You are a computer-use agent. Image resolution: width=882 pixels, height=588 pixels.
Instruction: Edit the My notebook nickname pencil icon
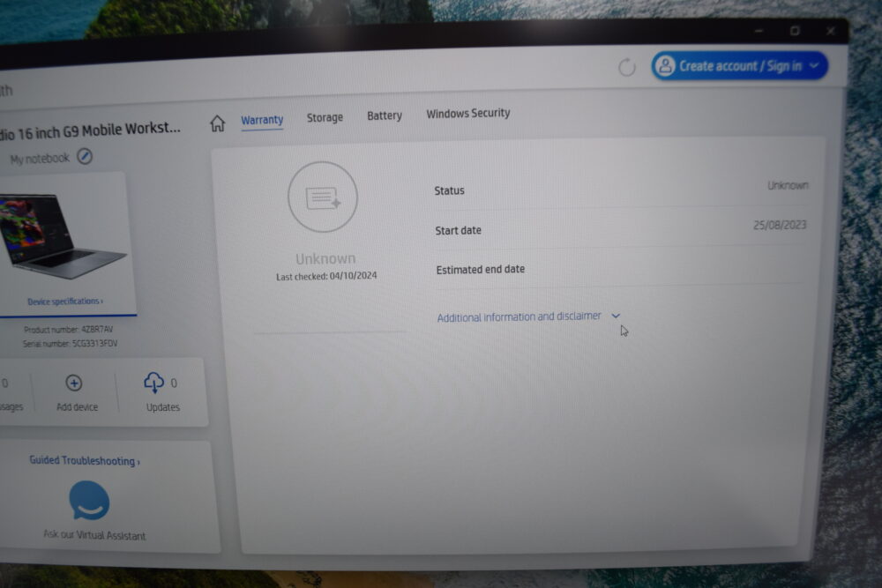[85, 156]
